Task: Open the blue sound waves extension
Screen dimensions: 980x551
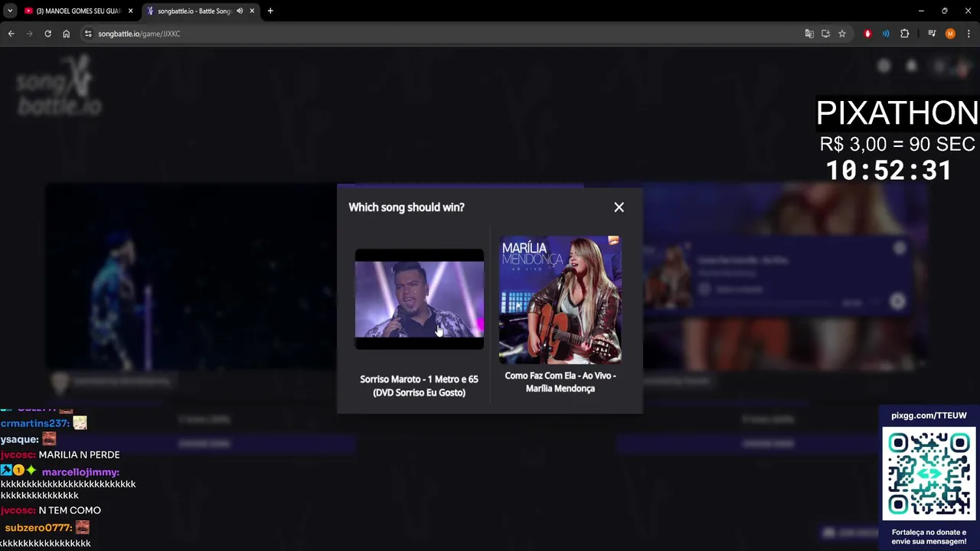Action: [886, 34]
